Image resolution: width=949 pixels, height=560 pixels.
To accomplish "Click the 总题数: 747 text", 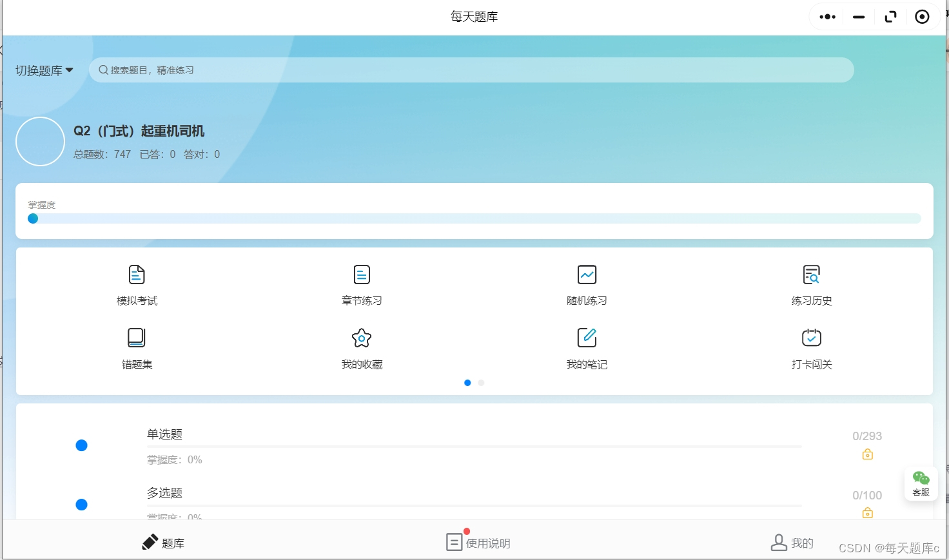I will (x=103, y=155).
